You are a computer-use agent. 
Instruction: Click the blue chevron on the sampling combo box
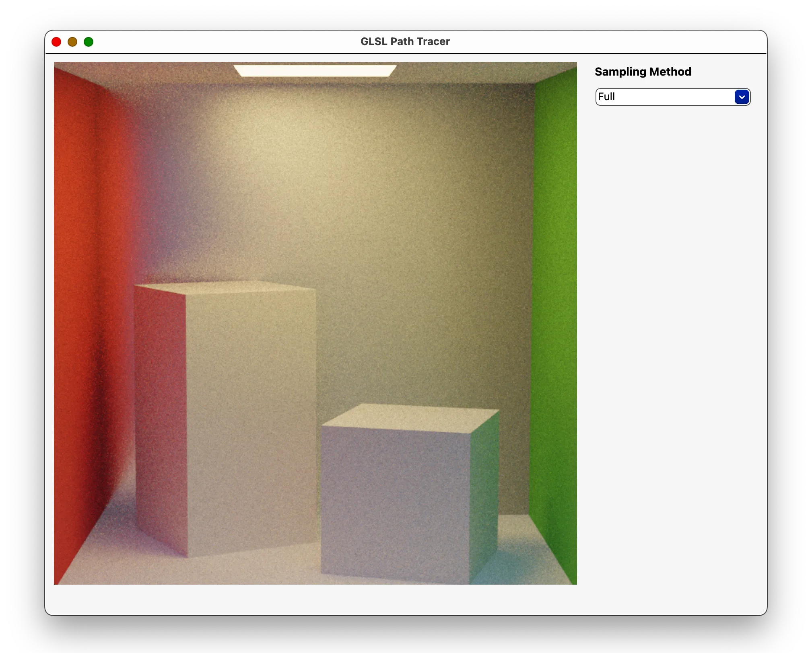point(742,97)
